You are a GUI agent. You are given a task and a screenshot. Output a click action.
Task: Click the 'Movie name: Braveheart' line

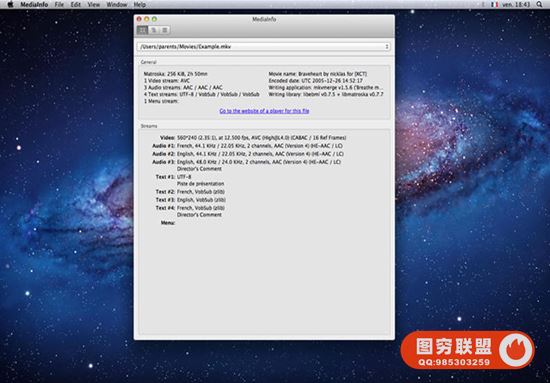[x=318, y=74]
